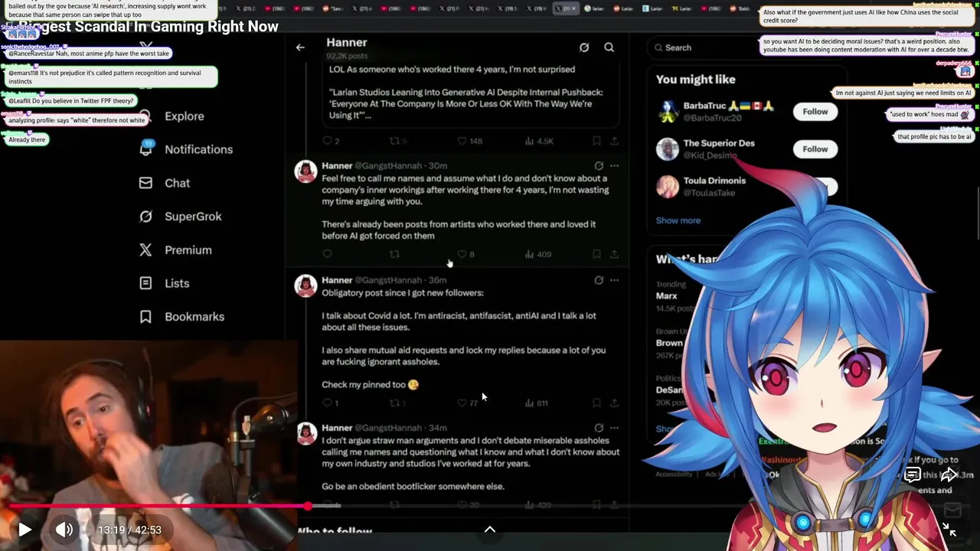Click the profile header search magnifier
Screen dimensions: 980x551
click(x=609, y=47)
